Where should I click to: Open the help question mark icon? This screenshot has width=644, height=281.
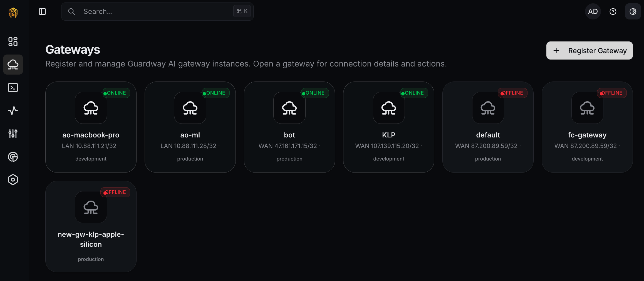613,11
